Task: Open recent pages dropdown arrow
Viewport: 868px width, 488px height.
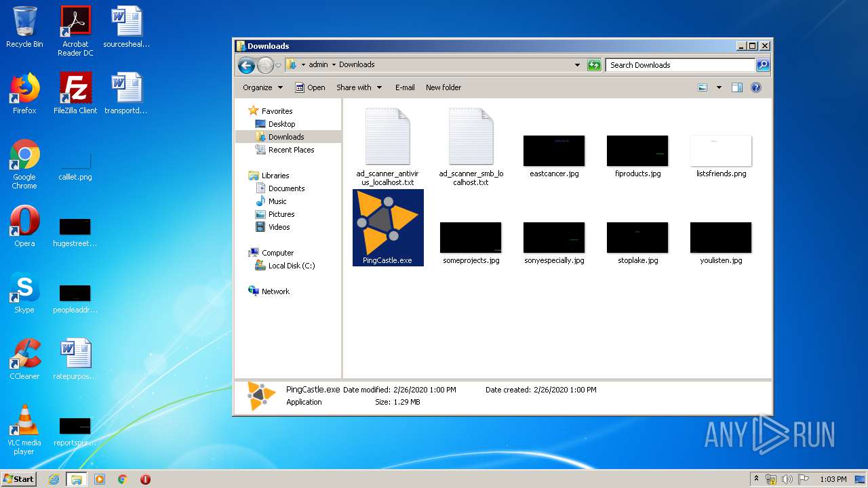Action: [x=278, y=66]
